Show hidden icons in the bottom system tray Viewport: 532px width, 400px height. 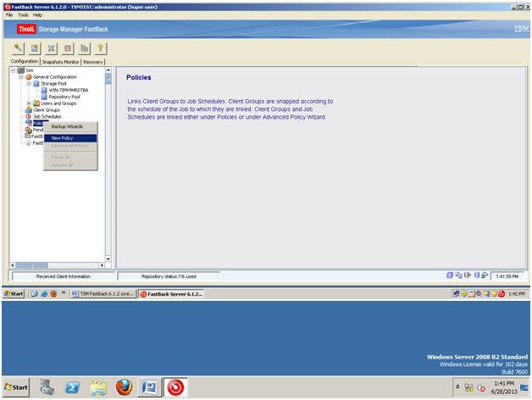click(457, 386)
